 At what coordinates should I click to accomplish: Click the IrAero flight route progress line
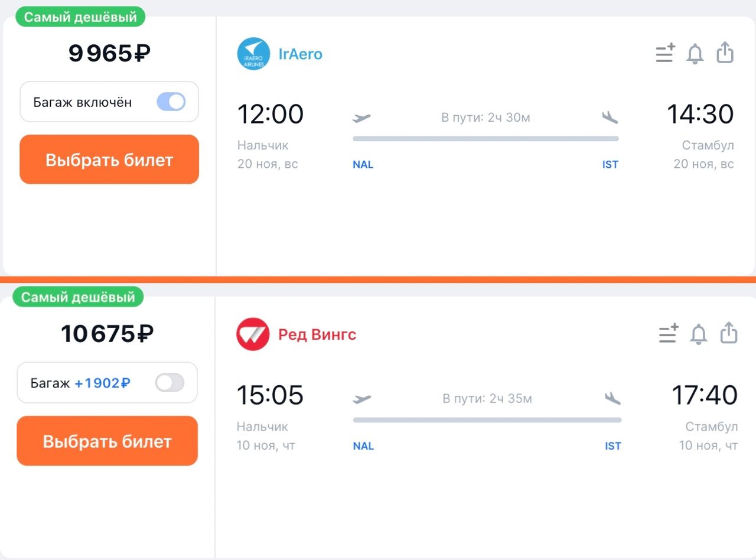tap(485, 139)
